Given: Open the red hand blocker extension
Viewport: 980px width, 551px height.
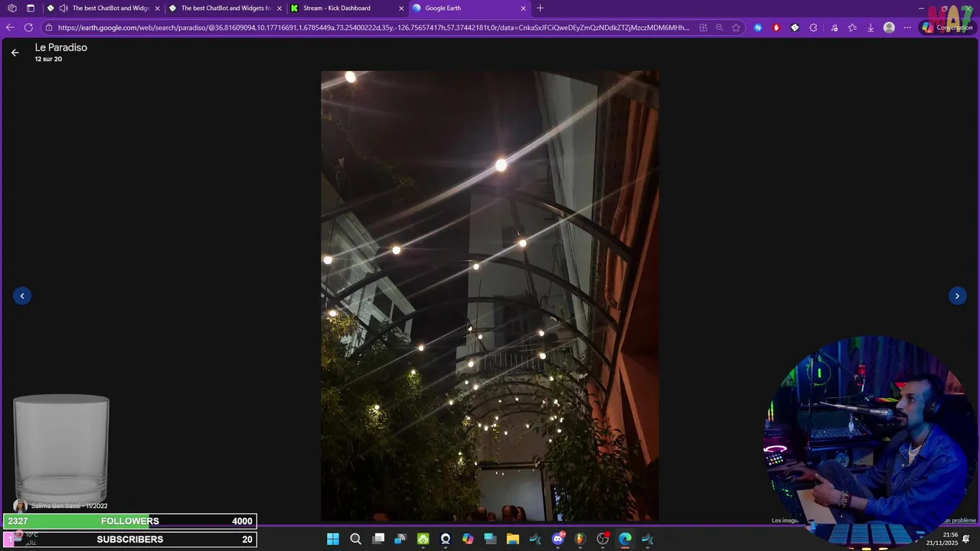Looking at the screenshot, I should [776, 28].
